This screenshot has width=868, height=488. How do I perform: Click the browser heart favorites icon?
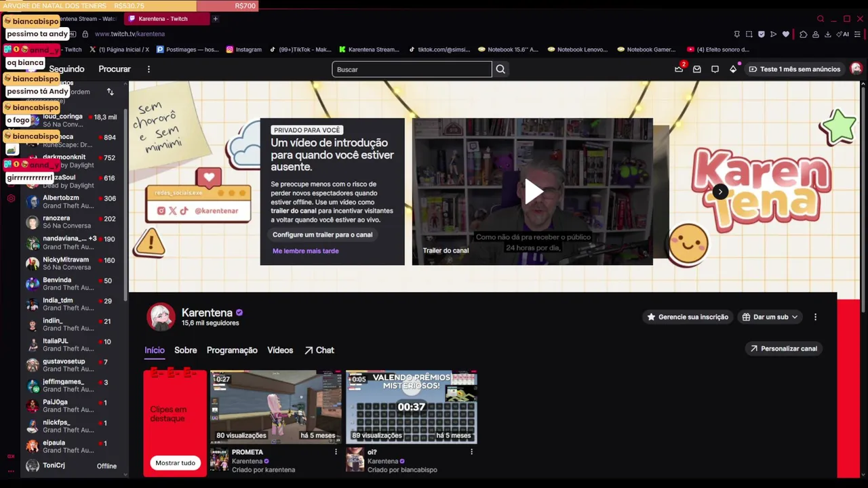click(x=786, y=34)
